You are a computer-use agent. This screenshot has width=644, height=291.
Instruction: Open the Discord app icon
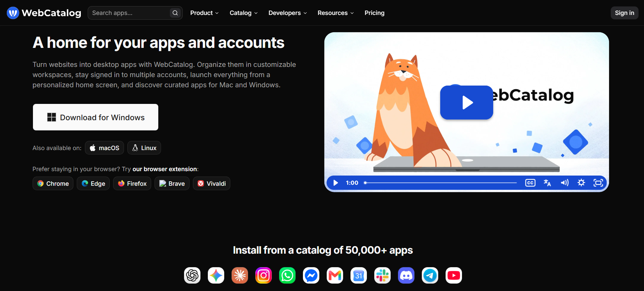point(406,275)
